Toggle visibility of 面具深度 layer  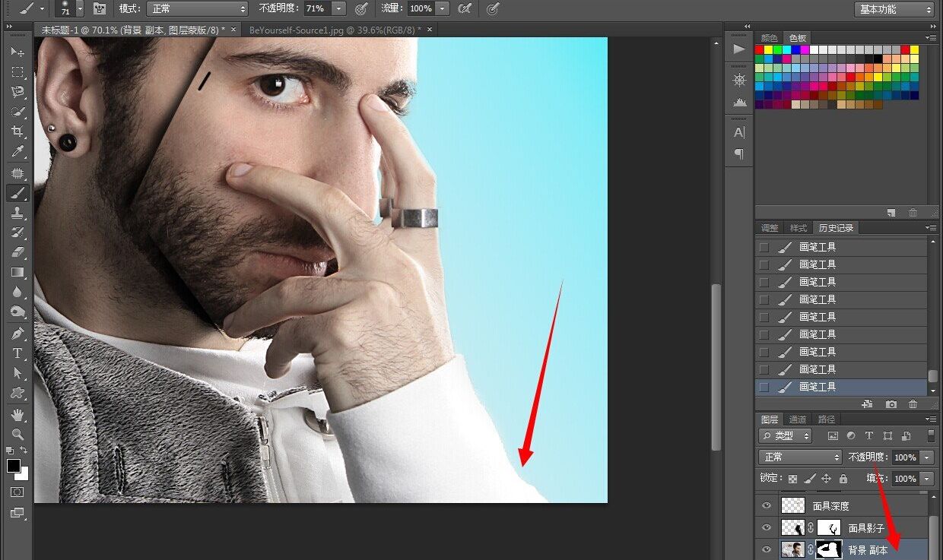pyautogui.click(x=767, y=505)
